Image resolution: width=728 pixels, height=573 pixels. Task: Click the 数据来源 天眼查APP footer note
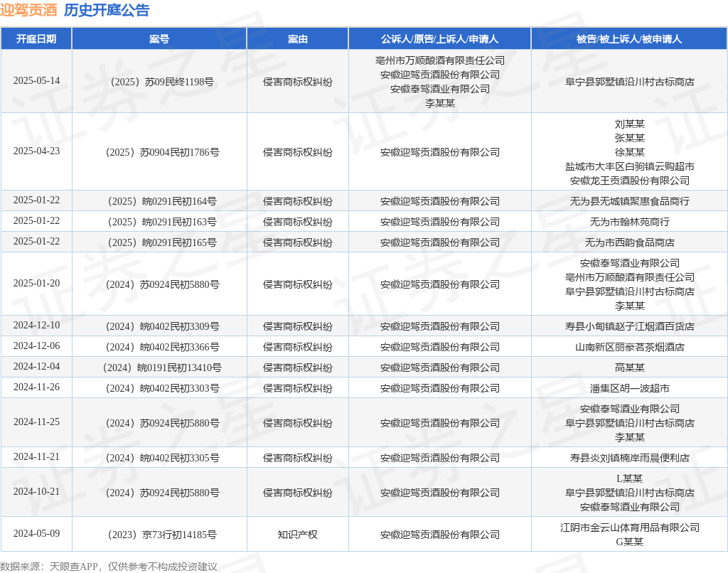(x=109, y=567)
